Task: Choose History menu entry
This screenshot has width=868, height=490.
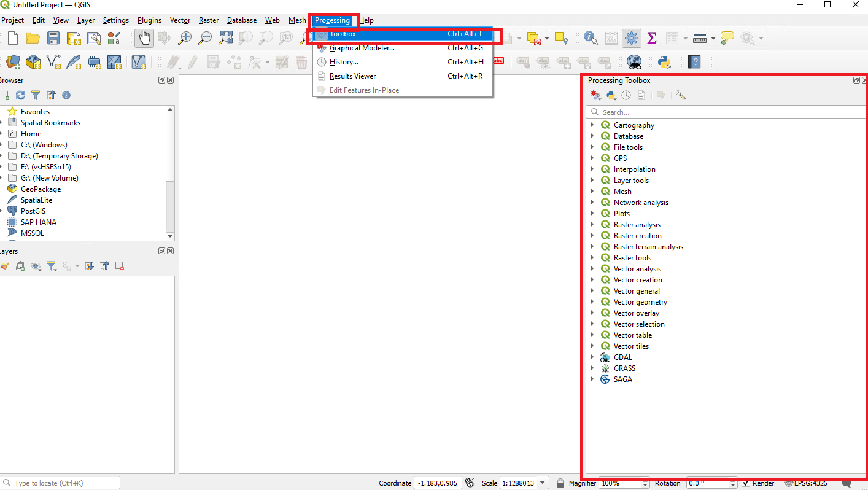Action: pos(402,62)
